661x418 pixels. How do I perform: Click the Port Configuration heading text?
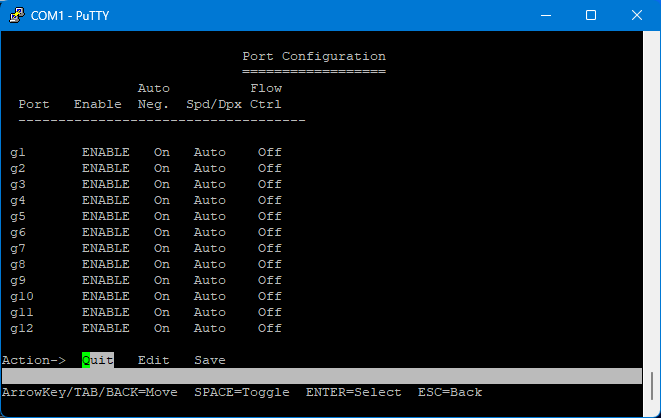pyautogui.click(x=313, y=56)
